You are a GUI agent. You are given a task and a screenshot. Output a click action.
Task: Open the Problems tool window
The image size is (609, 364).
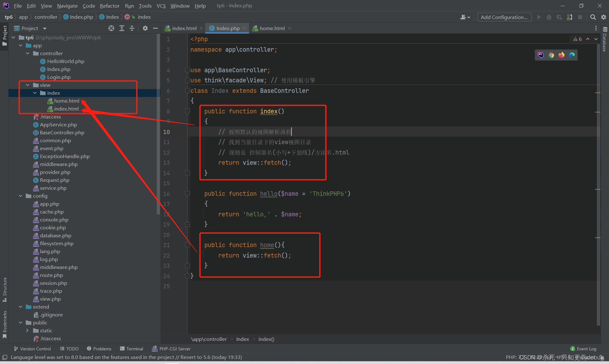click(x=99, y=349)
